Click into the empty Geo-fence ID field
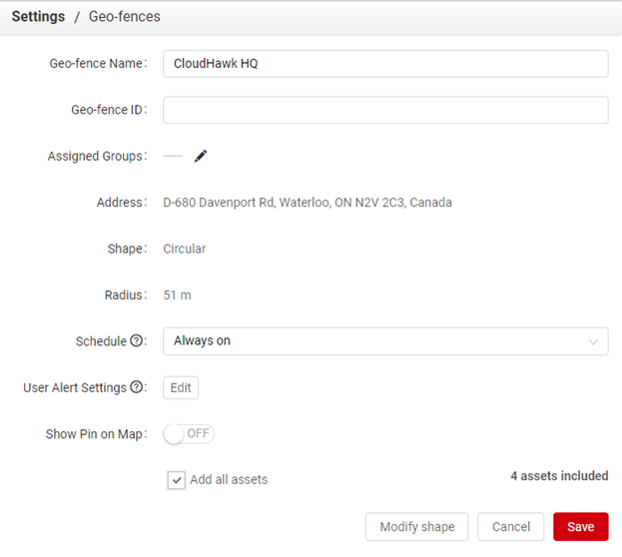Viewport: 622px width, 557px height. click(x=385, y=110)
